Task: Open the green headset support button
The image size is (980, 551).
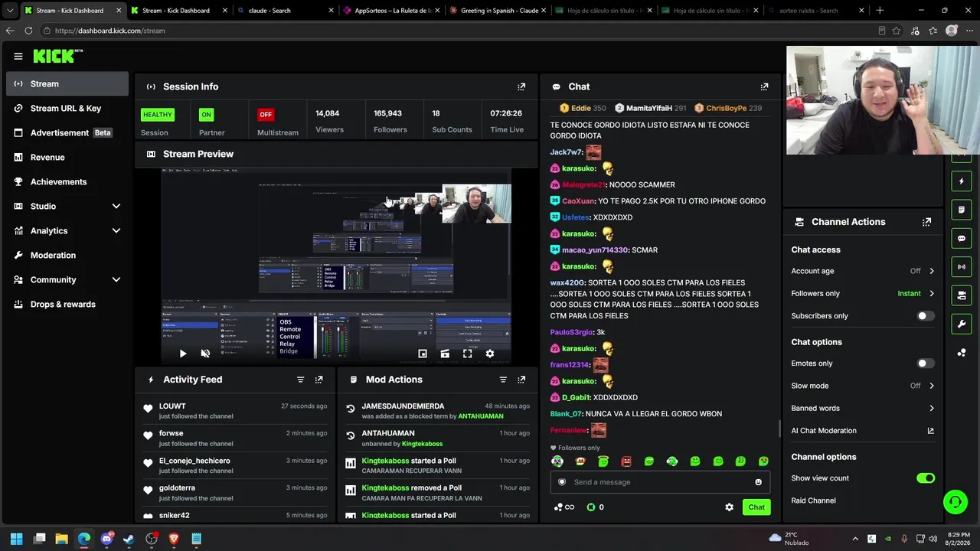Action: 955,502
